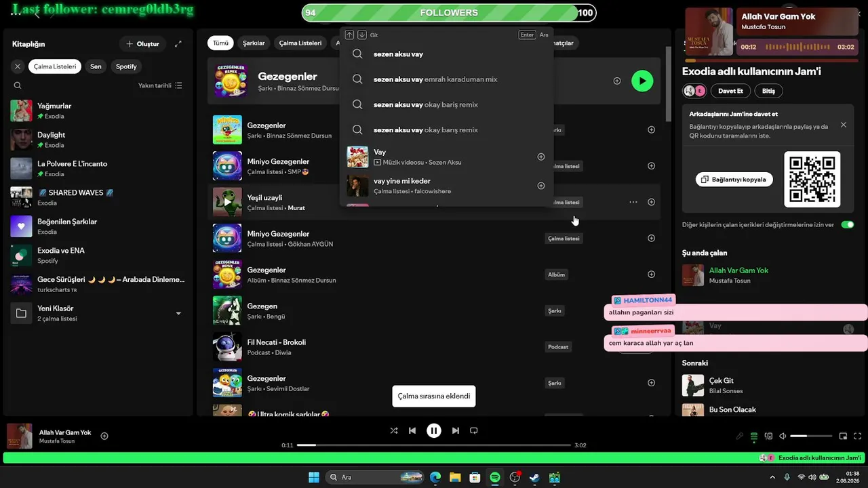Screen dimensions: 868x488
Task: Filter search results by Şarkılar
Action: [254, 43]
